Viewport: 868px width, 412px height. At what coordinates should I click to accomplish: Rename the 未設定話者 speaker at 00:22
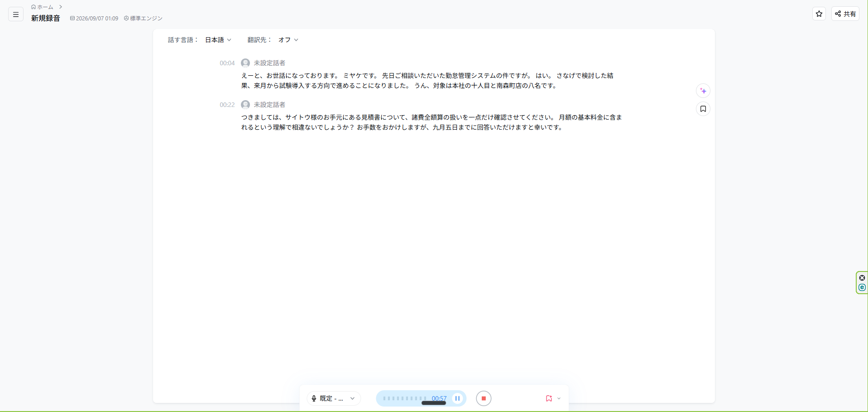click(269, 105)
